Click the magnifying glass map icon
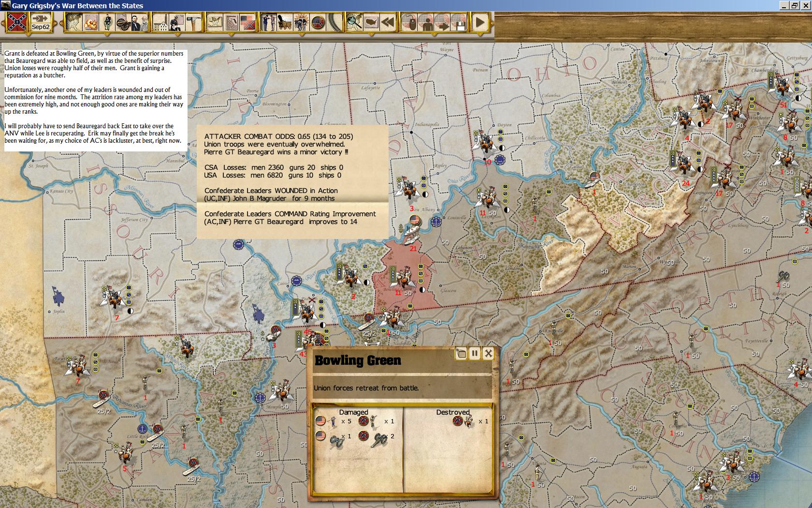The image size is (812, 508). (354, 22)
